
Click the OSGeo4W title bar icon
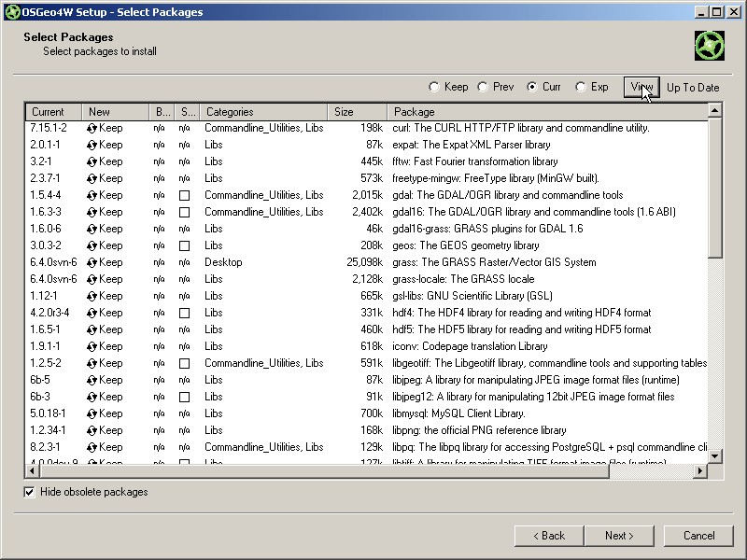(12, 12)
